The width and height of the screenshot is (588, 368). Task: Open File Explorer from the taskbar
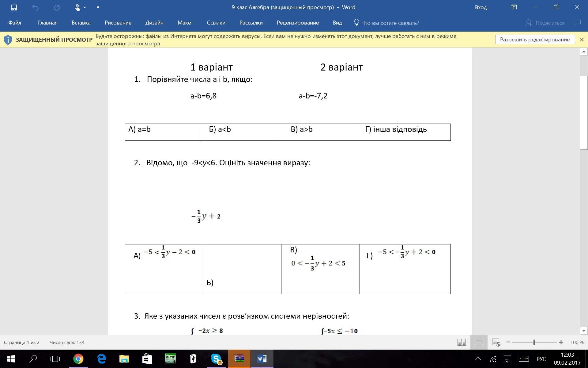[124, 358]
